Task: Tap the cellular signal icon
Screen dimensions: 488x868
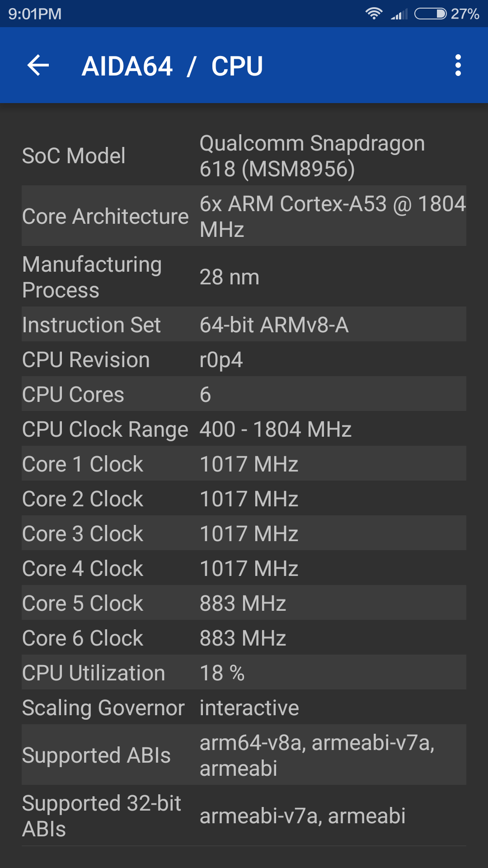Action: pyautogui.click(x=399, y=14)
